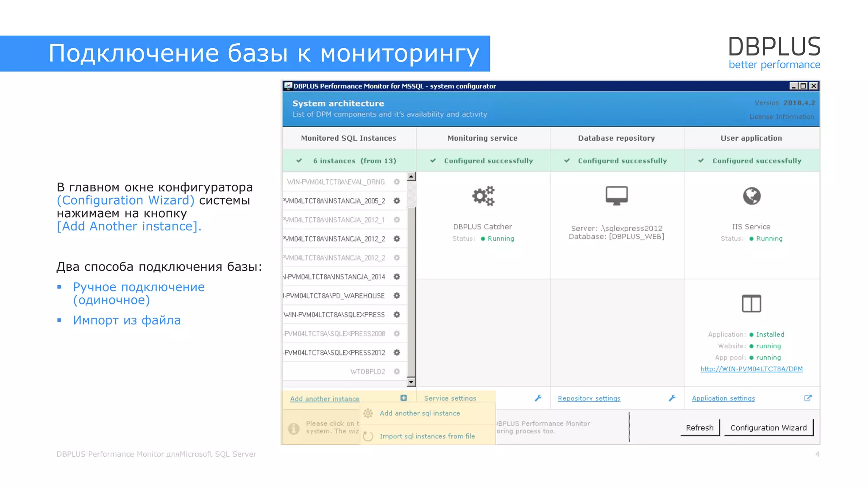Click the Application Installed status

(767, 335)
